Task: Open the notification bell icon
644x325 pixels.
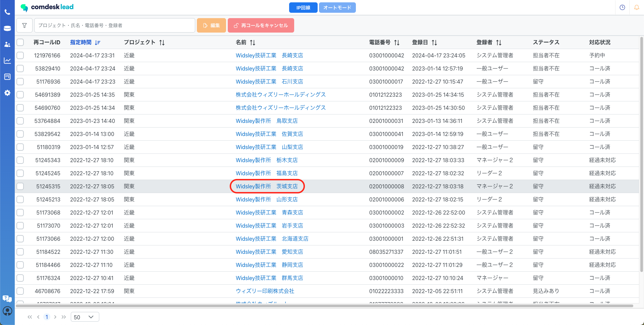Action: (x=636, y=7)
